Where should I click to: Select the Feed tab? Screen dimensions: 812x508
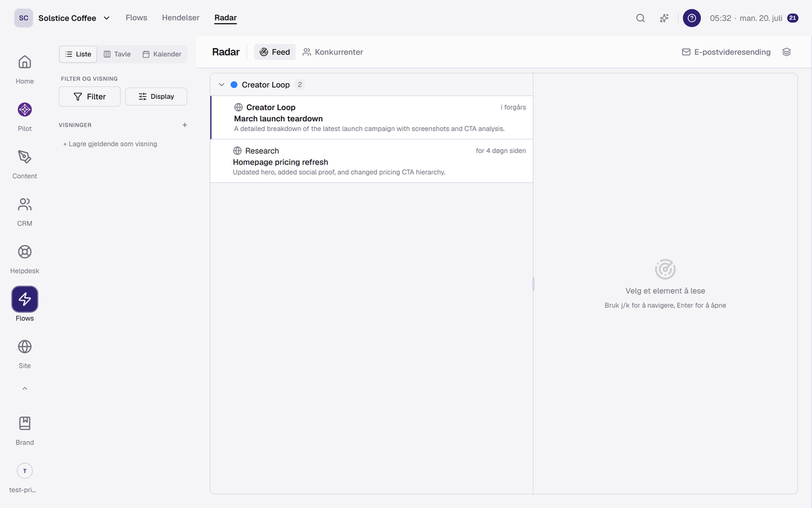(275, 52)
